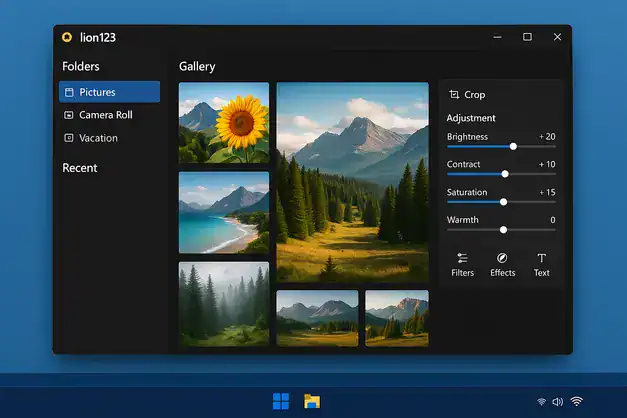Click the Recent section heading
This screenshot has height=418, width=627.
tap(80, 168)
